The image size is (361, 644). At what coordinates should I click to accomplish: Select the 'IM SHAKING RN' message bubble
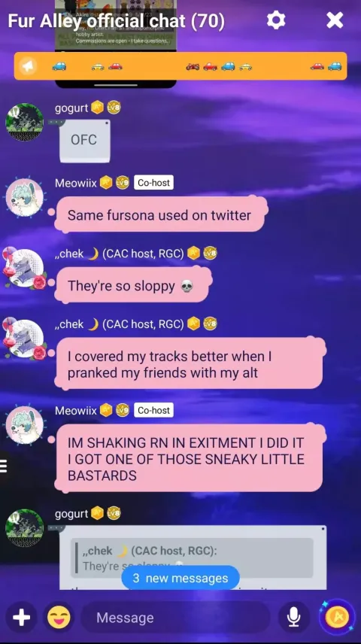click(189, 459)
